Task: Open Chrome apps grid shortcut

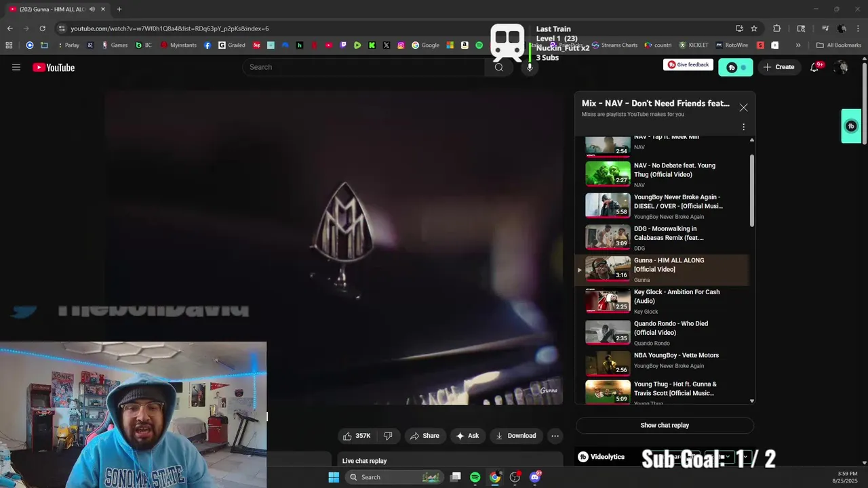Action: [x=9, y=45]
